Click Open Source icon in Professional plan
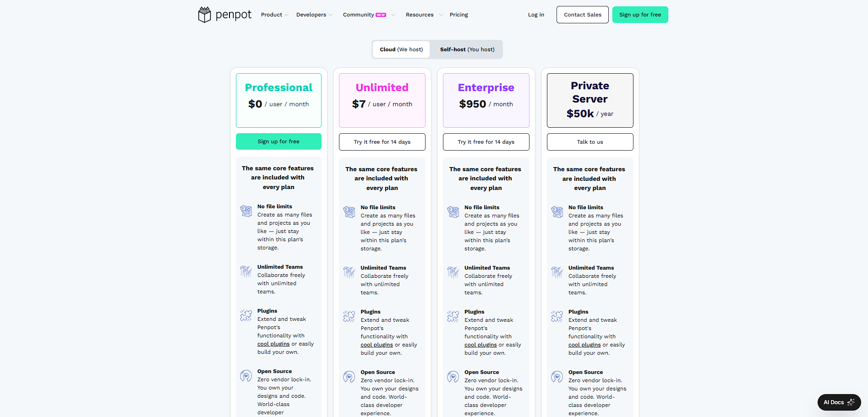Image resolution: width=868 pixels, height=417 pixels. coord(246,376)
